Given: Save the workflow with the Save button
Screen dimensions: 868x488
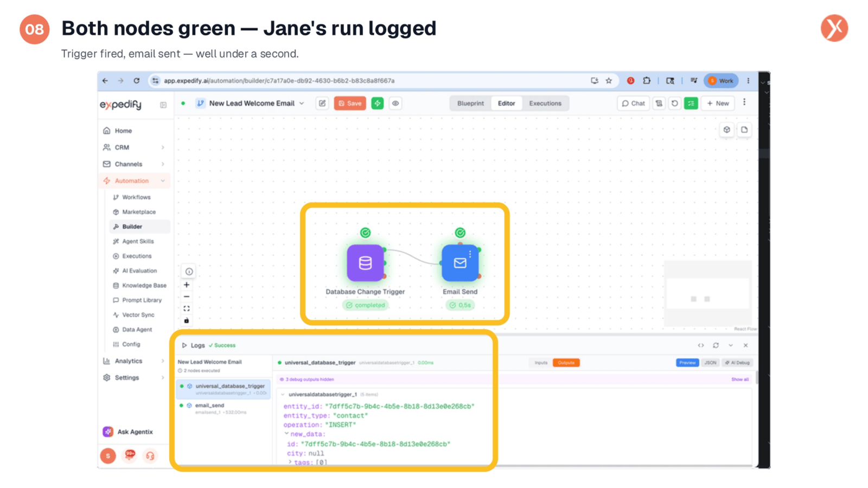Looking at the screenshot, I should click(350, 104).
